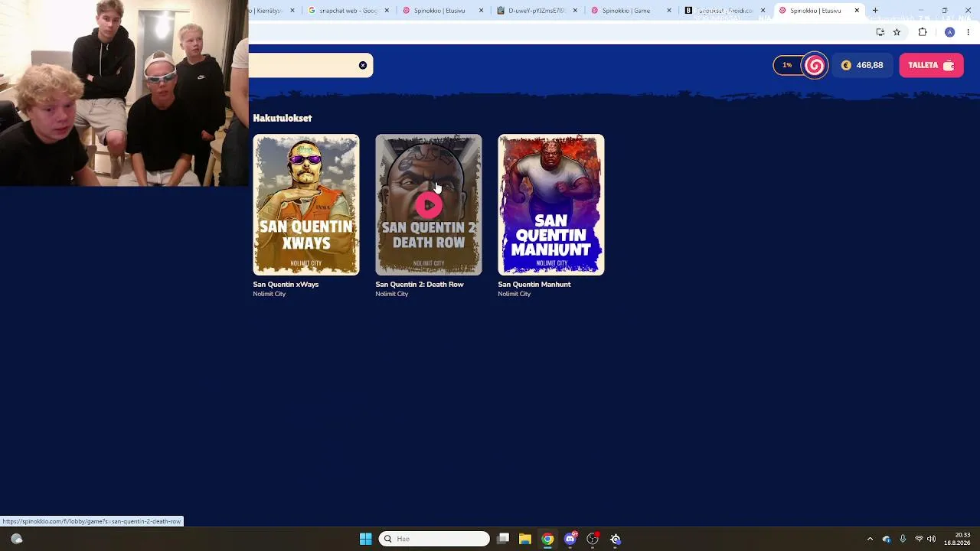Open San Quentin xWays title link
This screenshot has height=551, width=980.
(286, 284)
